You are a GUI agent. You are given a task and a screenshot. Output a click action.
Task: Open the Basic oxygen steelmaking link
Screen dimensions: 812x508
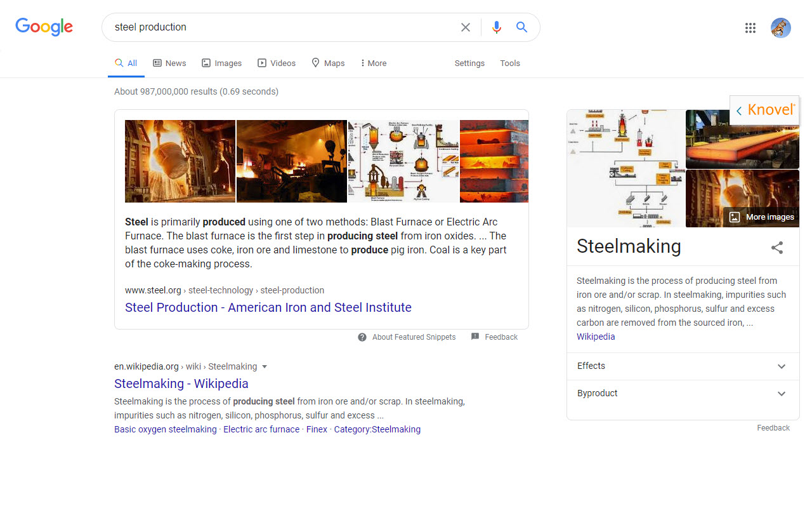click(x=165, y=429)
